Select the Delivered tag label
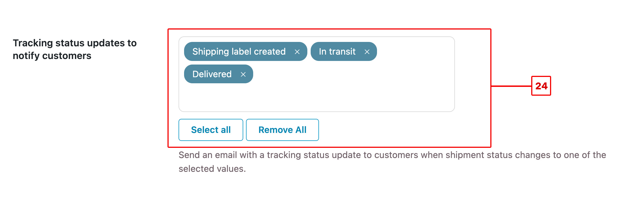This screenshot has width=644, height=198. pyautogui.click(x=212, y=74)
